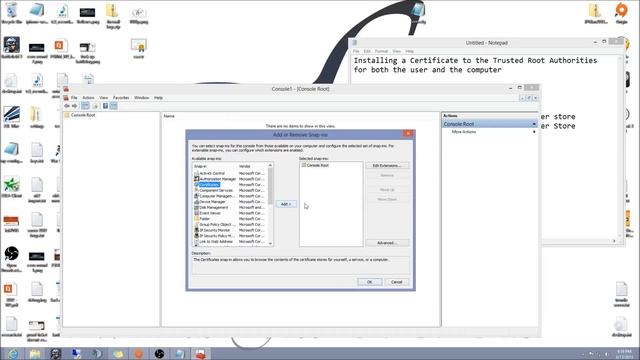This screenshot has width=640, height=360.
Task: Click the MMC console taskbar icon
Action: tap(200, 353)
